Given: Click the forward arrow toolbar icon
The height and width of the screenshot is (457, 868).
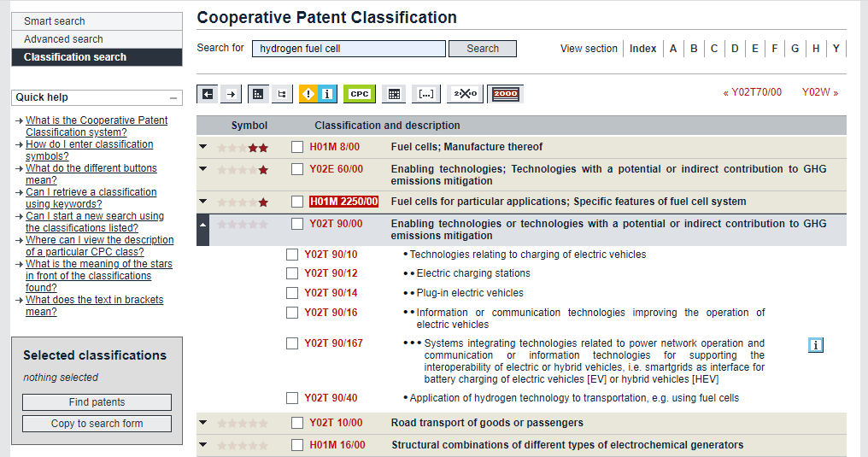Looking at the screenshot, I should [x=232, y=94].
